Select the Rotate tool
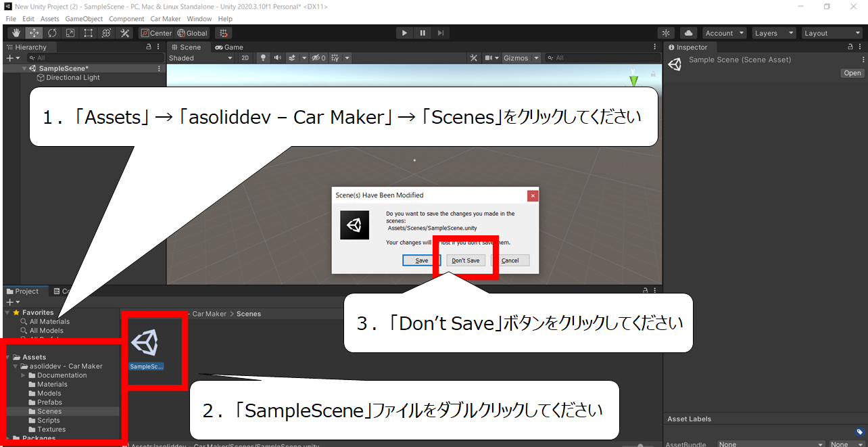Viewport: 868px width, 447px height. coord(52,33)
